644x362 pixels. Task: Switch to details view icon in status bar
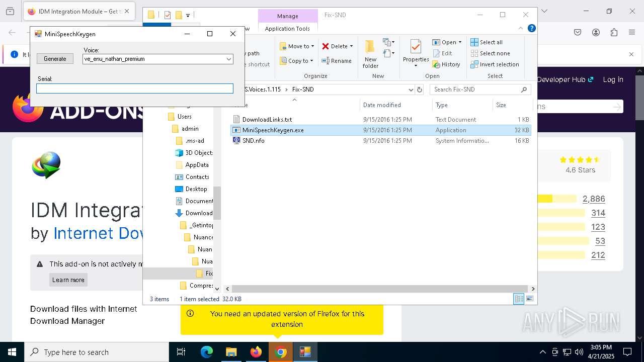coord(519,299)
